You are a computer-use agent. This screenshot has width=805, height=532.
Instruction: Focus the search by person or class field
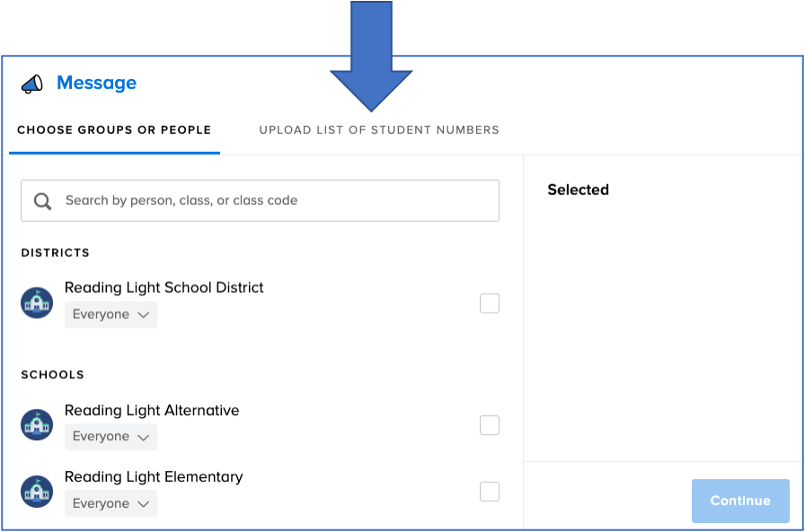[260, 200]
